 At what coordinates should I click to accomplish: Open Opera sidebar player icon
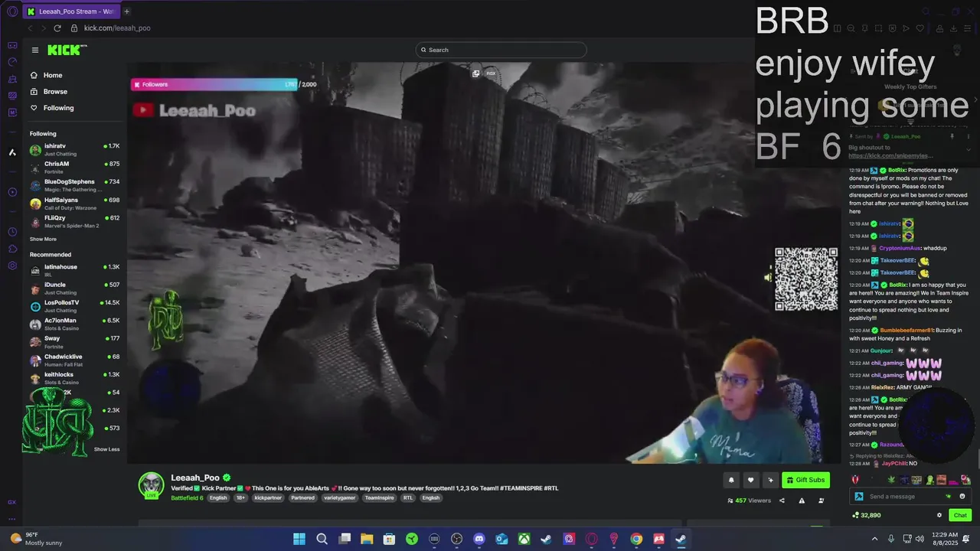point(12,192)
